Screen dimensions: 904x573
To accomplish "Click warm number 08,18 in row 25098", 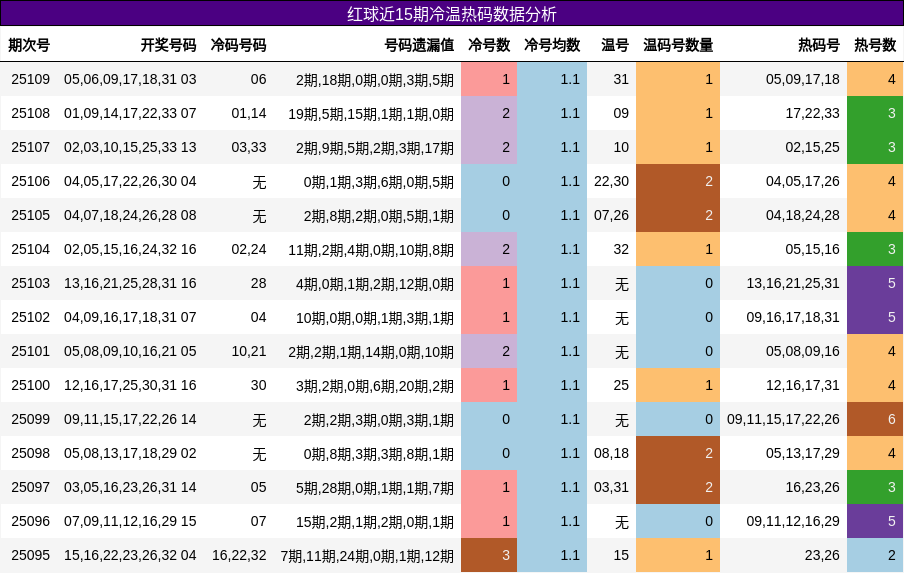I will tap(611, 453).
